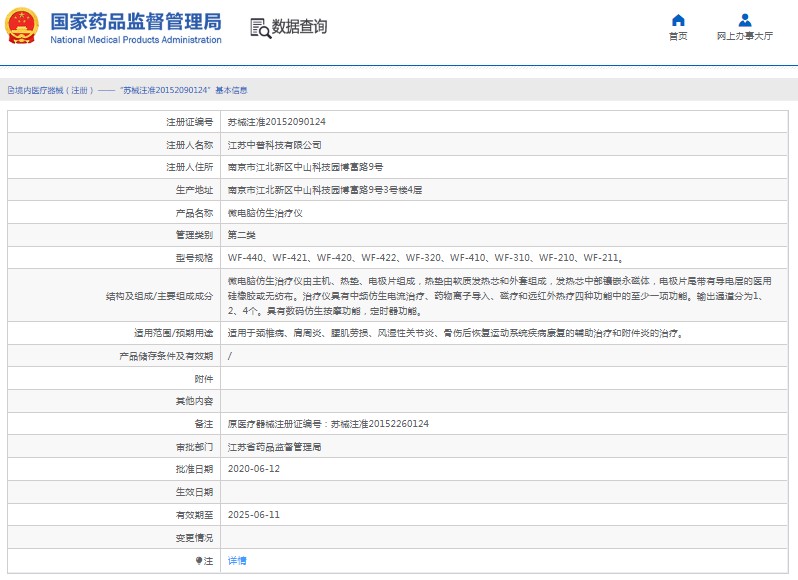Click the 有效期至 row label
The height and width of the screenshot is (580, 798).
pos(194,514)
